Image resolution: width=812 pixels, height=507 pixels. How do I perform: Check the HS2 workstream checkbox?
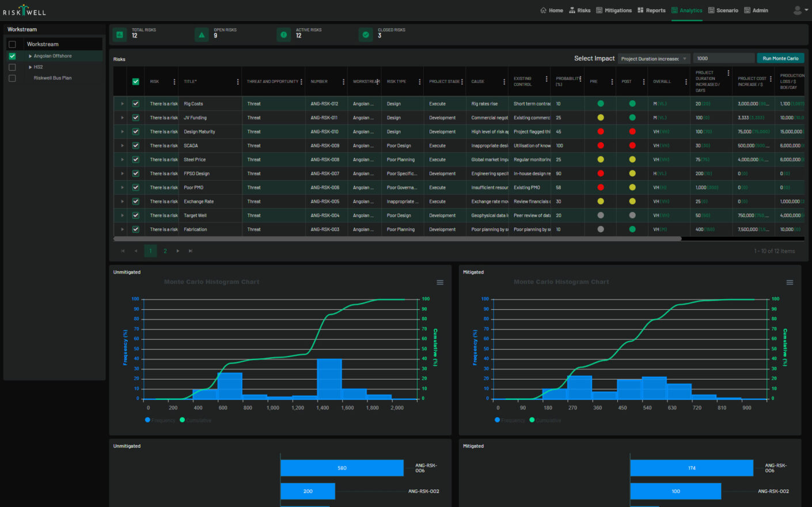pyautogui.click(x=12, y=67)
